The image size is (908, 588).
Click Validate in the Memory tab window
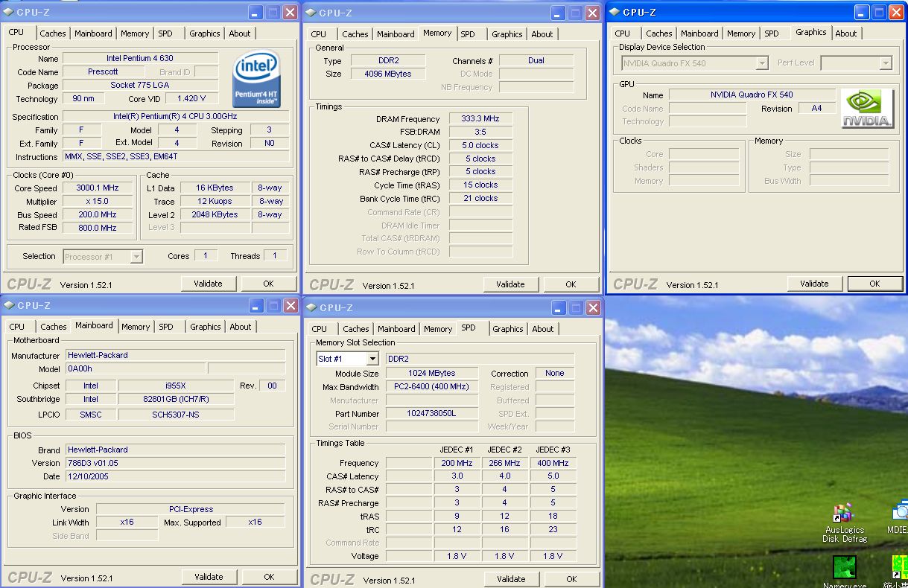[x=510, y=284]
